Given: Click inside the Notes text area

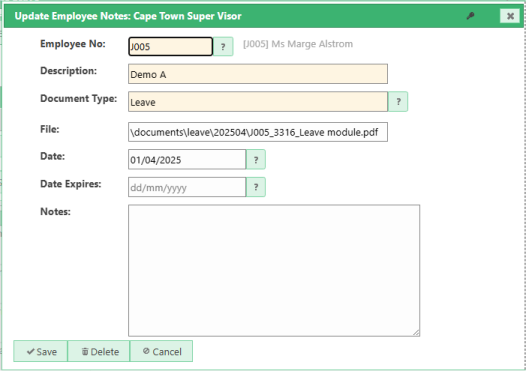Looking at the screenshot, I should pyautogui.click(x=274, y=270).
